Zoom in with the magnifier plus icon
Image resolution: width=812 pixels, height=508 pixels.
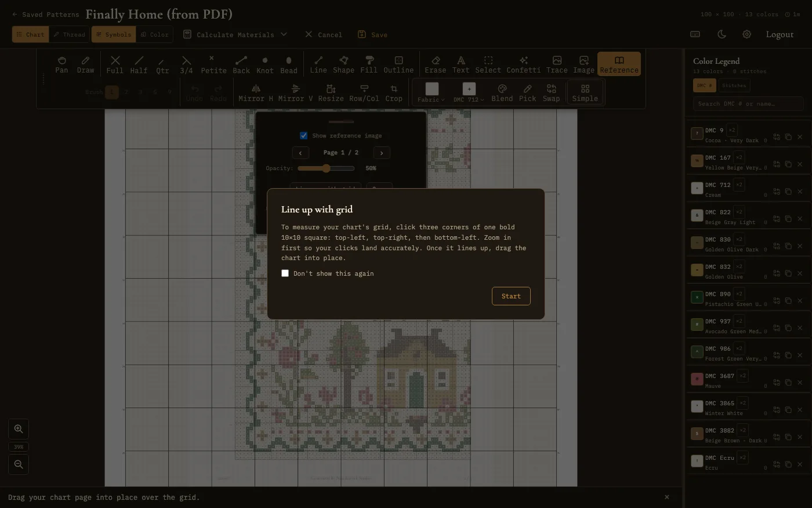19,429
